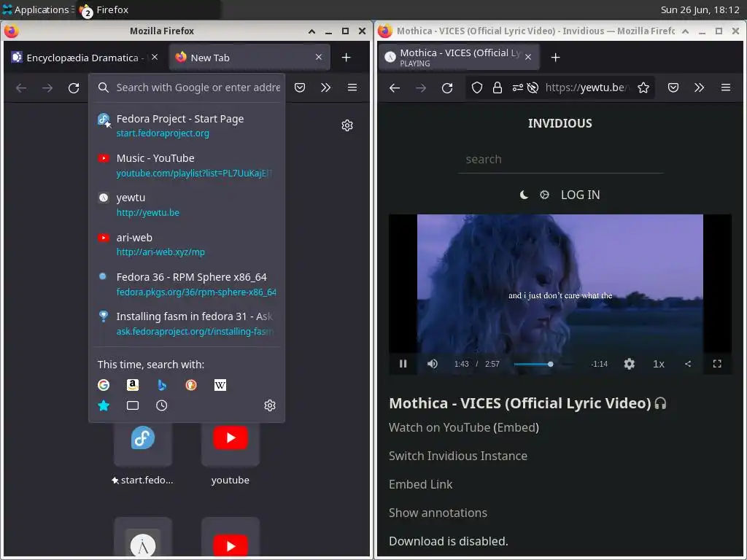Viewport: 747px width, 560px height.
Task: Toggle autoplay blocked icon in address bar
Action: [x=533, y=87]
